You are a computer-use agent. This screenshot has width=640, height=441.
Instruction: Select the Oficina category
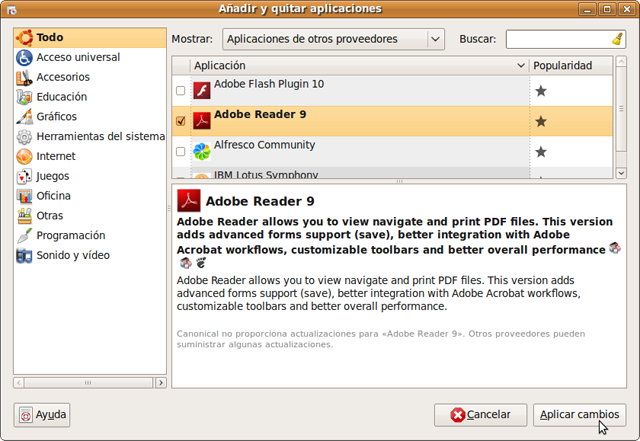(x=53, y=196)
